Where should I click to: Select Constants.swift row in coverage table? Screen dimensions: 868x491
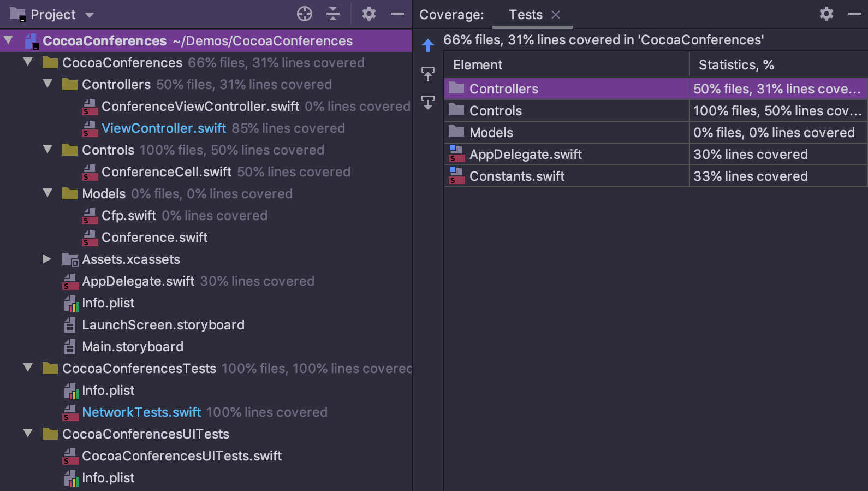click(656, 176)
